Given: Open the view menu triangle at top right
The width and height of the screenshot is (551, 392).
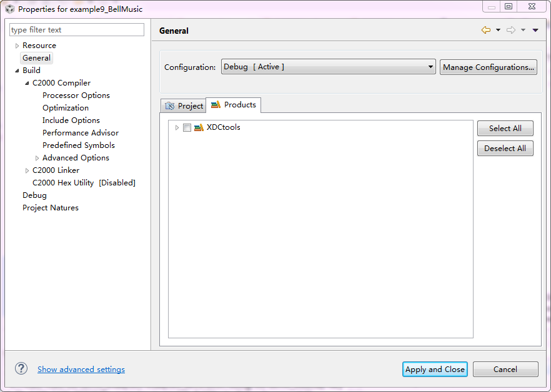Looking at the screenshot, I should pos(535,29).
